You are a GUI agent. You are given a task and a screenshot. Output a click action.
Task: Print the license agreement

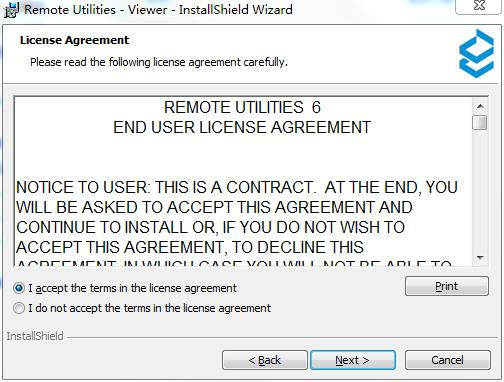coord(447,286)
